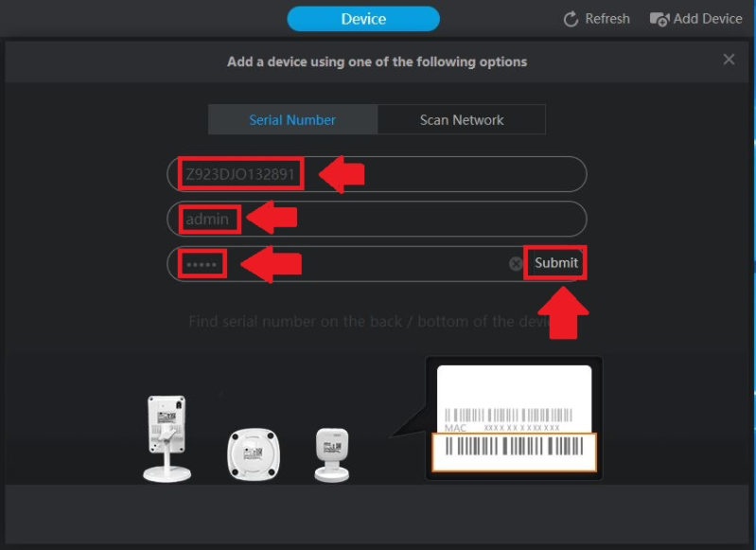Switch to the Scan Network tab
The width and height of the screenshot is (756, 550).
click(462, 120)
